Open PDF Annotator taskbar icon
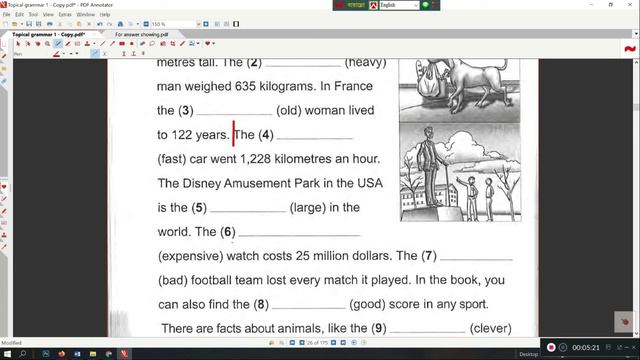This screenshot has height=360, width=640. [124, 354]
